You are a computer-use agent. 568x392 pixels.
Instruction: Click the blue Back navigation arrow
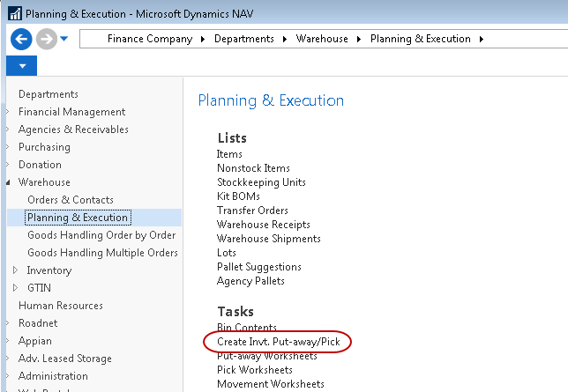pyautogui.click(x=22, y=40)
